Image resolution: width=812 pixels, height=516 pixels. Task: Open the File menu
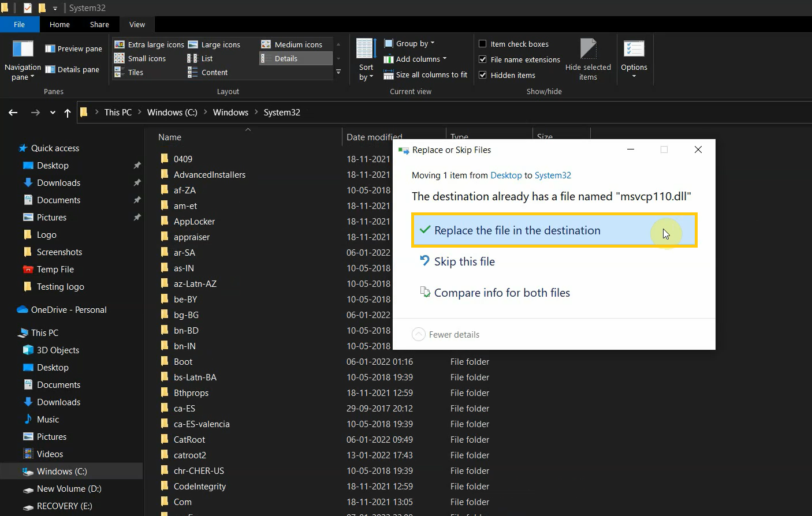[19, 24]
